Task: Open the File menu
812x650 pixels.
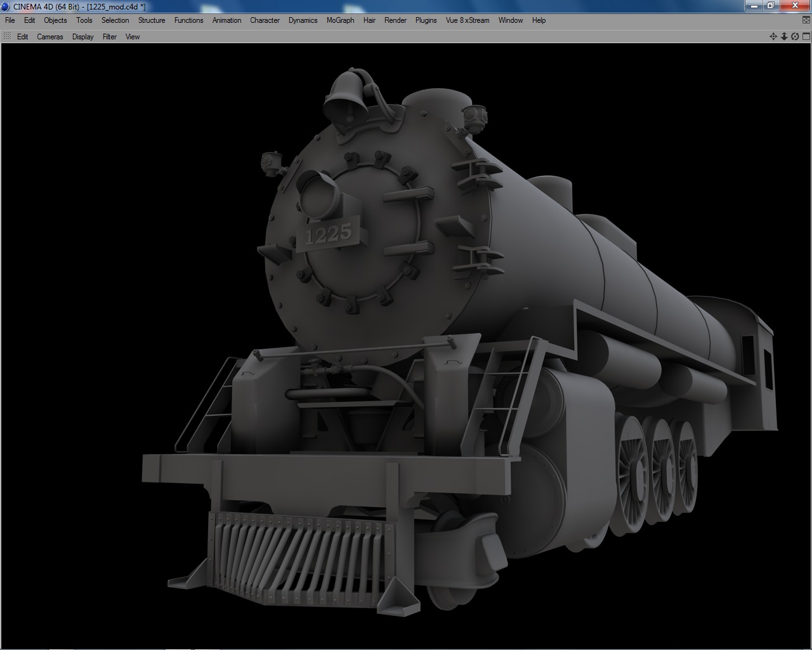Action: click(10, 20)
